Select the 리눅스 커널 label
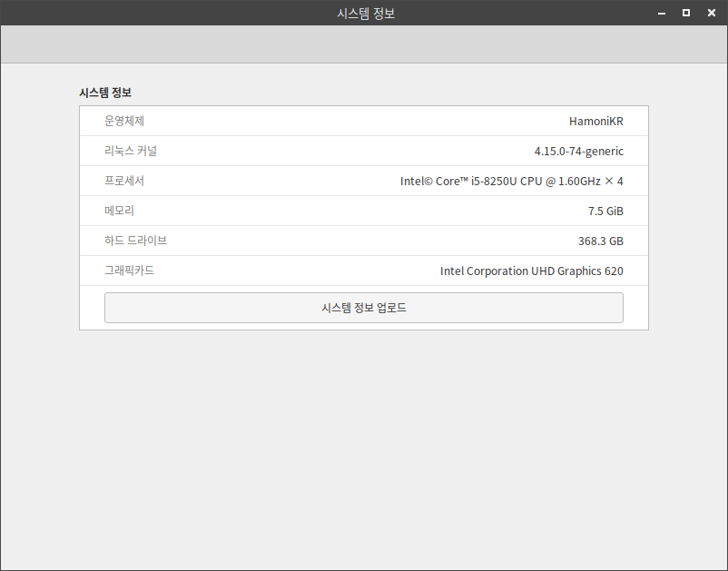728x571 pixels. 131,151
